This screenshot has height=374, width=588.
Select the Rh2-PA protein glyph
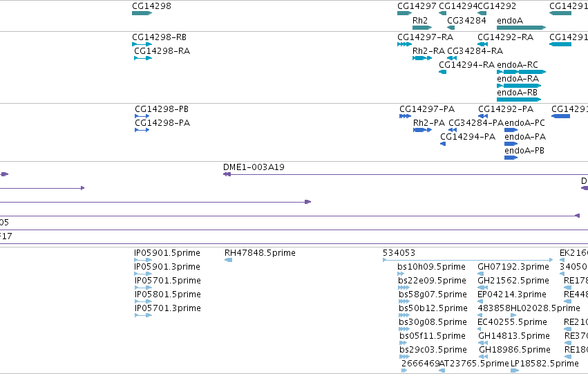click(x=422, y=130)
